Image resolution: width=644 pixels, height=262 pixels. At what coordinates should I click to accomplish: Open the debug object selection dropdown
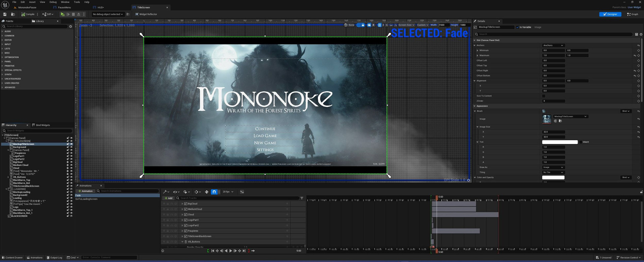click(108, 14)
